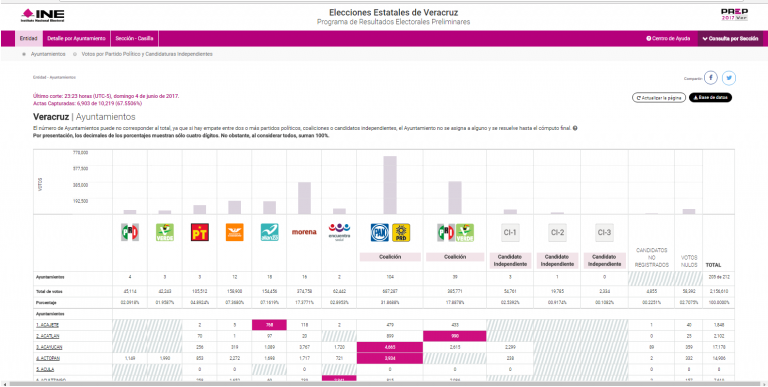Open Centro de Ayuda

tap(668, 38)
